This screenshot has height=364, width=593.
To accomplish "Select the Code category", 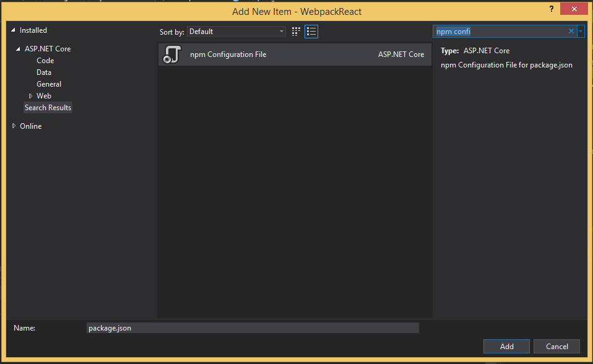I will pos(45,61).
